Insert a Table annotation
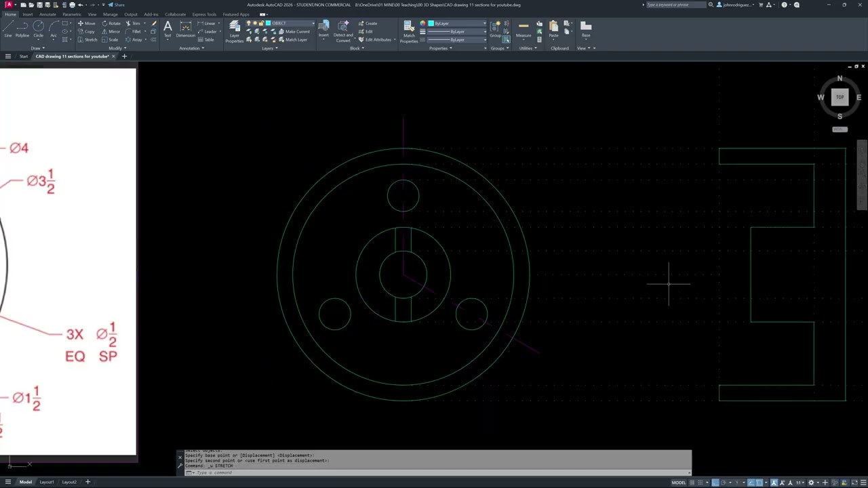 (205, 39)
